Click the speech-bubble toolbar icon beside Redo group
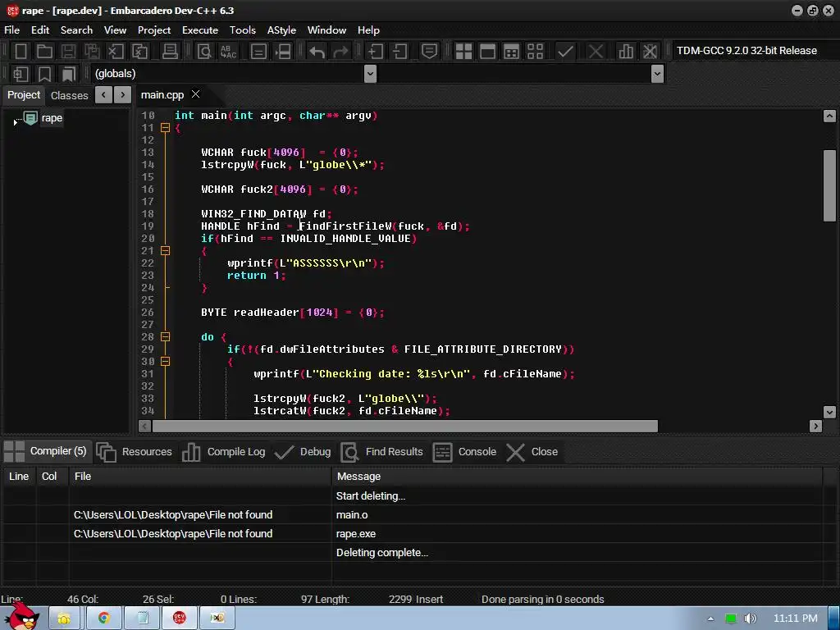Image resolution: width=840 pixels, height=630 pixels. [x=429, y=51]
